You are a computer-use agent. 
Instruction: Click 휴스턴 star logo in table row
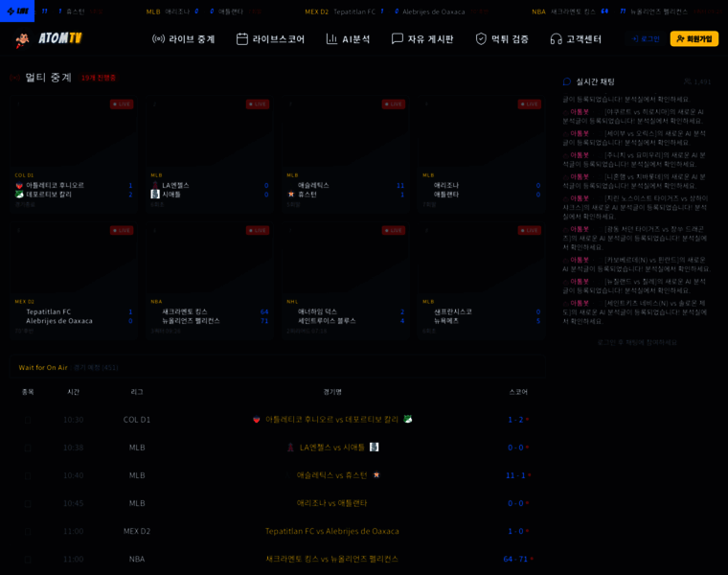[376, 474]
